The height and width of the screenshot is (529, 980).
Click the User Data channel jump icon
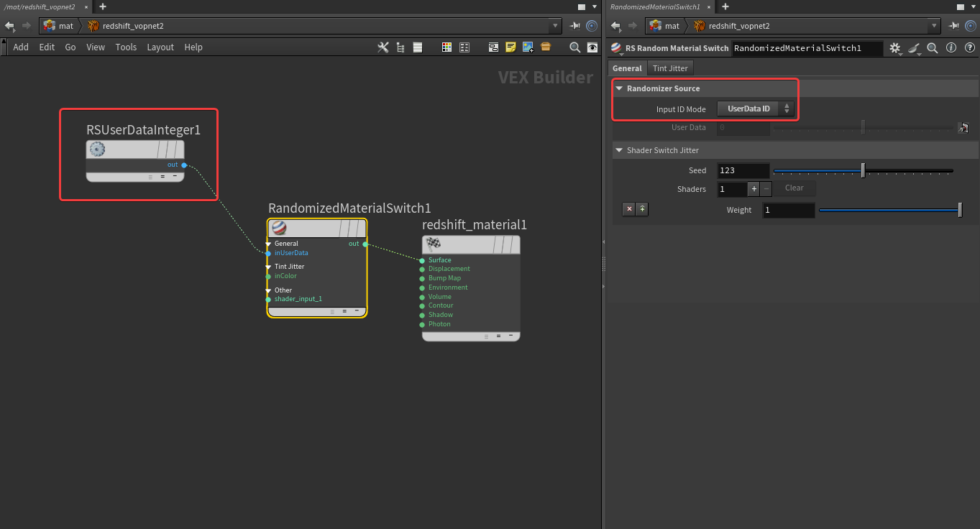pos(963,128)
